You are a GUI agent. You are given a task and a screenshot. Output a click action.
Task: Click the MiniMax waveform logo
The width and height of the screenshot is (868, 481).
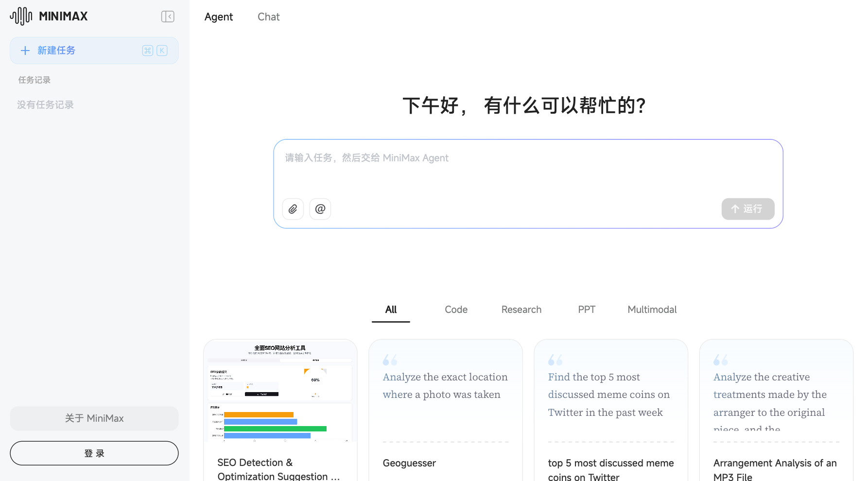click(21, 16)
